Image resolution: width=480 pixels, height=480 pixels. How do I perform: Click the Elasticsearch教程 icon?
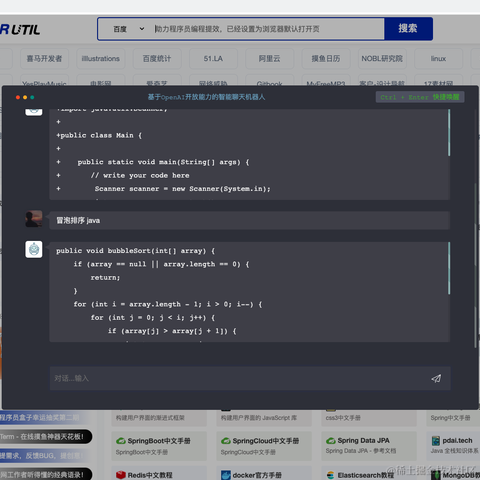click(331, 475)
